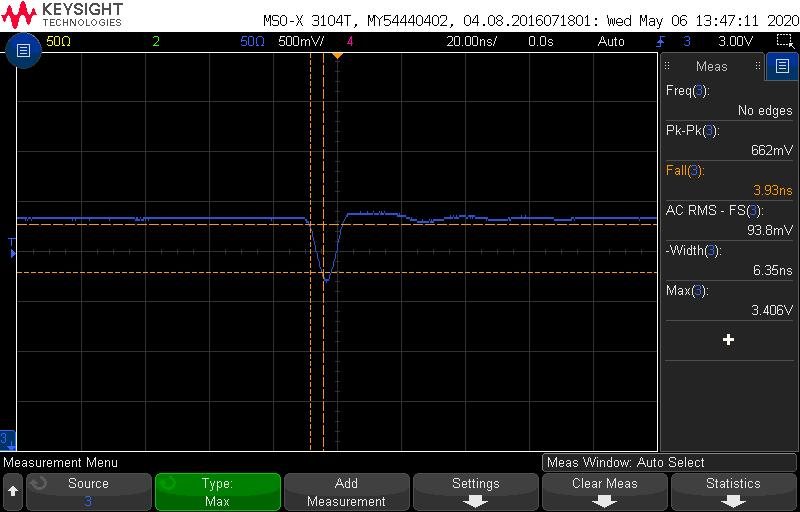Click the rising edge trigger slope icon
Viewport: 800px width, 512px height.
click(661, 41)
